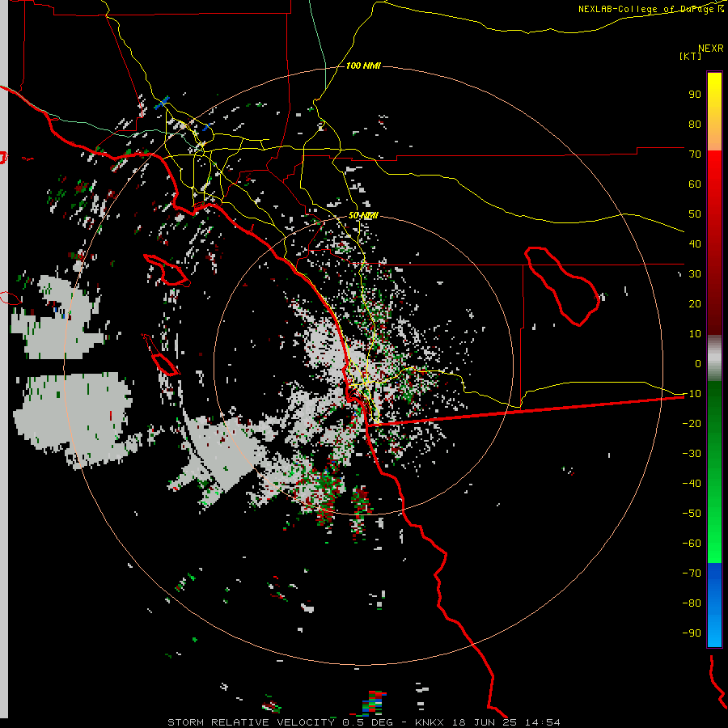Image resolution: width=728 pixels, height=728 pixels.
Task: Click the -50 value on the velocity scale
Action: [x=692, y=514]
